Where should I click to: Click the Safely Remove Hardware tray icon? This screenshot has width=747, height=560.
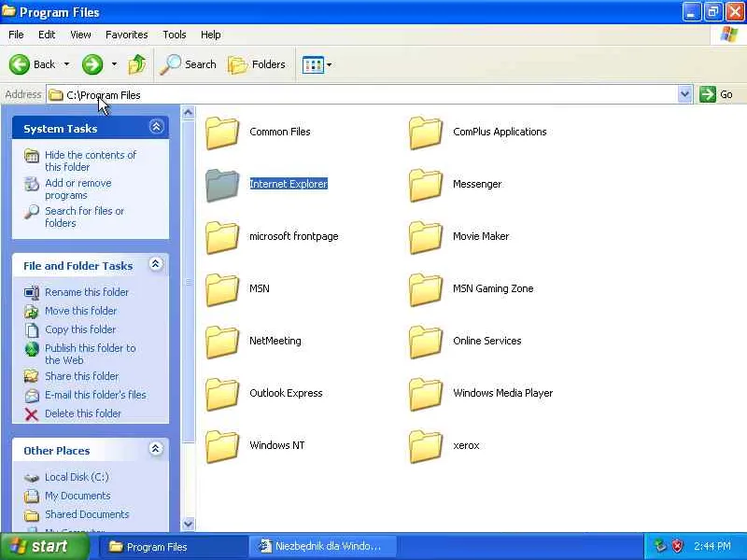click(x=660, y=546)
